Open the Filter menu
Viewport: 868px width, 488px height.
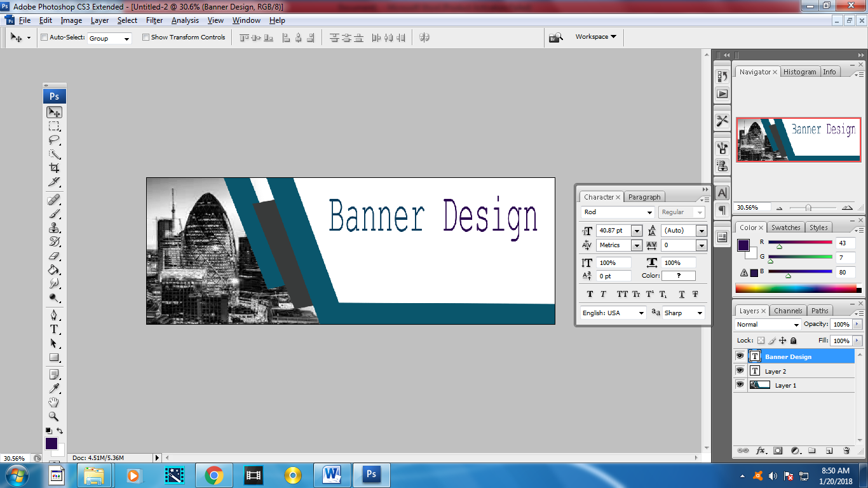click(x=154, y=20)
